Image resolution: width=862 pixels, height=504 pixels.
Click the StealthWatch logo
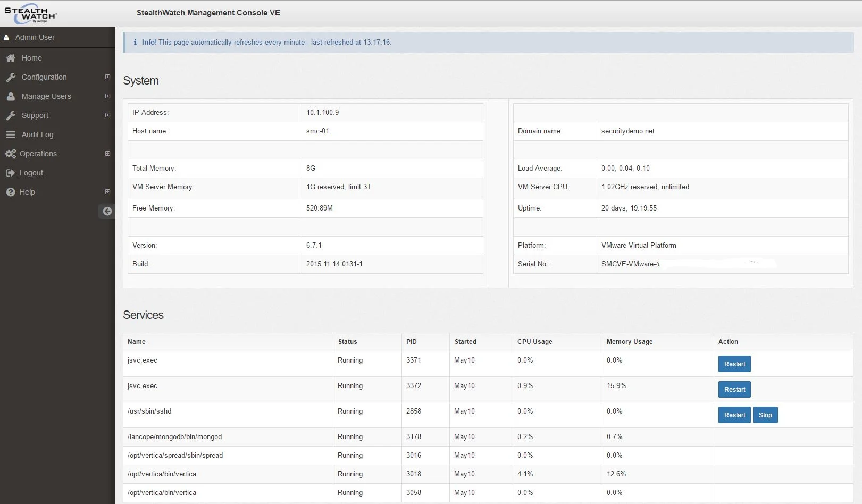point(30,14)
